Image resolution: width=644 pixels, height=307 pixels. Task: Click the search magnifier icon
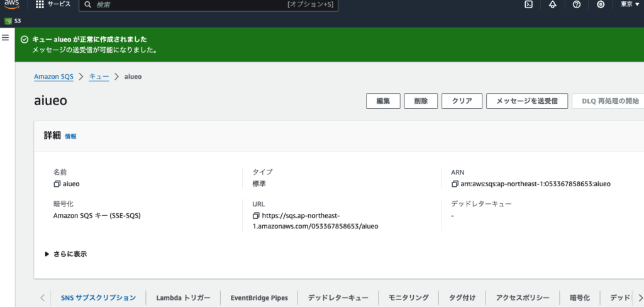click(87, 4)
